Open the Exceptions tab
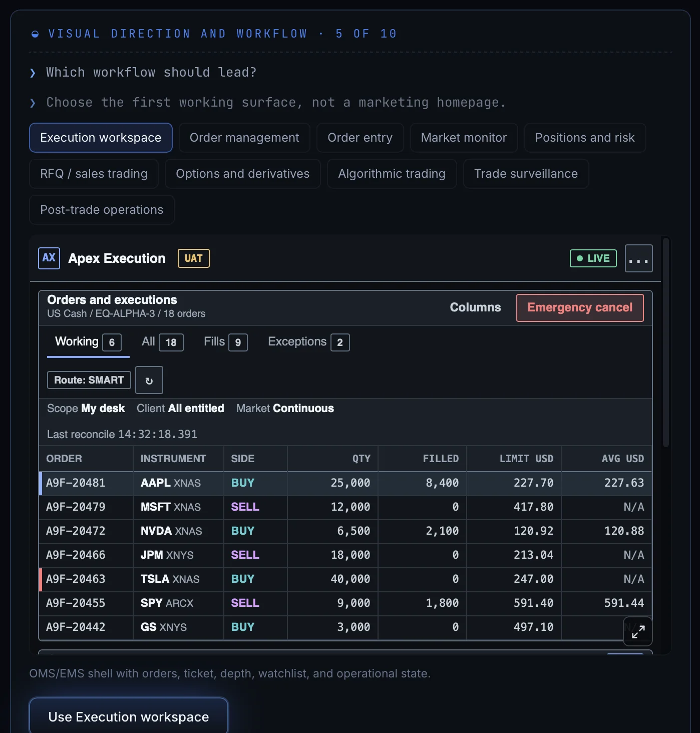The width and height of the screenshot is (700, 733). point(308,342)
